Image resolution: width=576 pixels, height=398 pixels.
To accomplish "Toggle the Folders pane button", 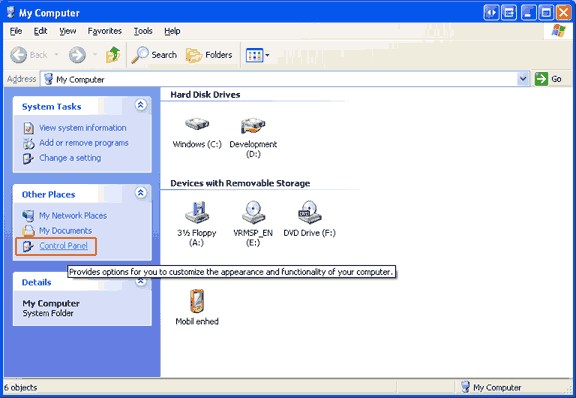I will click(x=209, y=55).
